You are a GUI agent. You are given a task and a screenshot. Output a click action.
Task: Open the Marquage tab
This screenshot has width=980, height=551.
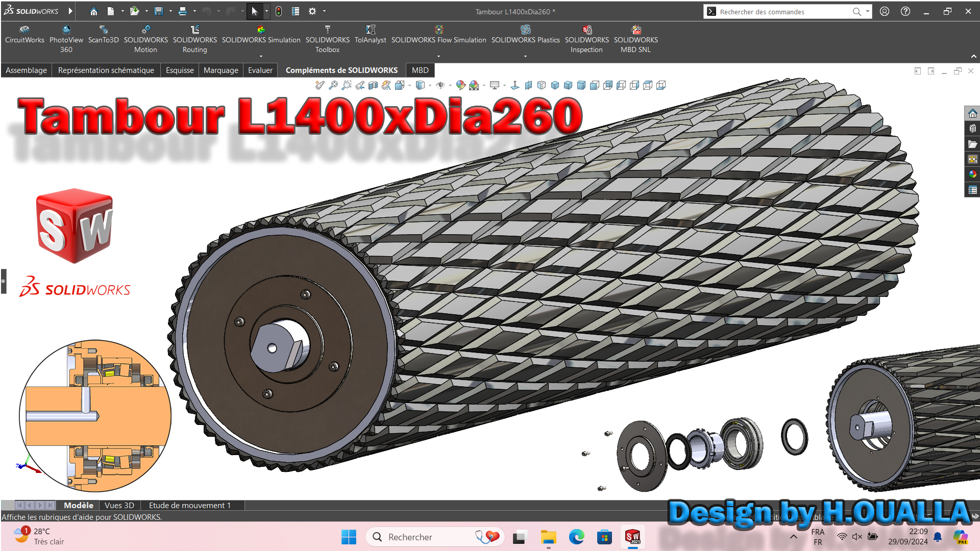(x=221, y=70)
